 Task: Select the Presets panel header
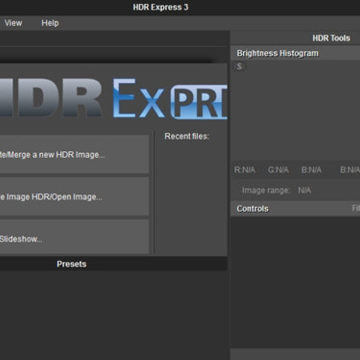(x=113, y=264)
